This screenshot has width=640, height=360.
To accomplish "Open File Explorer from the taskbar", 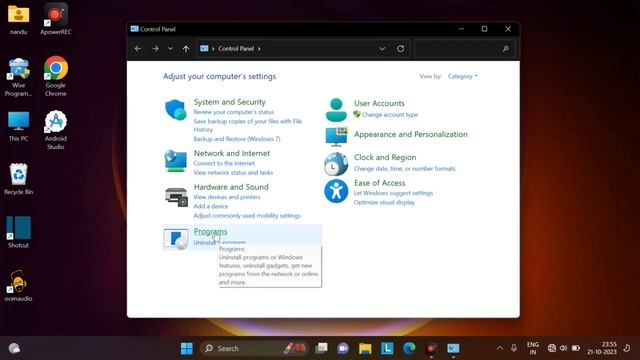I will [365, 348].
